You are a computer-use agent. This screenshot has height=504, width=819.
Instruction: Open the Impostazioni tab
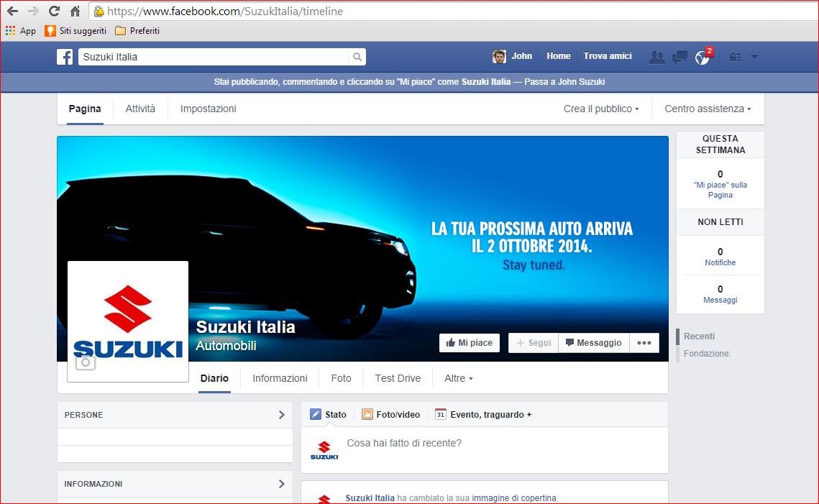[x=209, y=109]
